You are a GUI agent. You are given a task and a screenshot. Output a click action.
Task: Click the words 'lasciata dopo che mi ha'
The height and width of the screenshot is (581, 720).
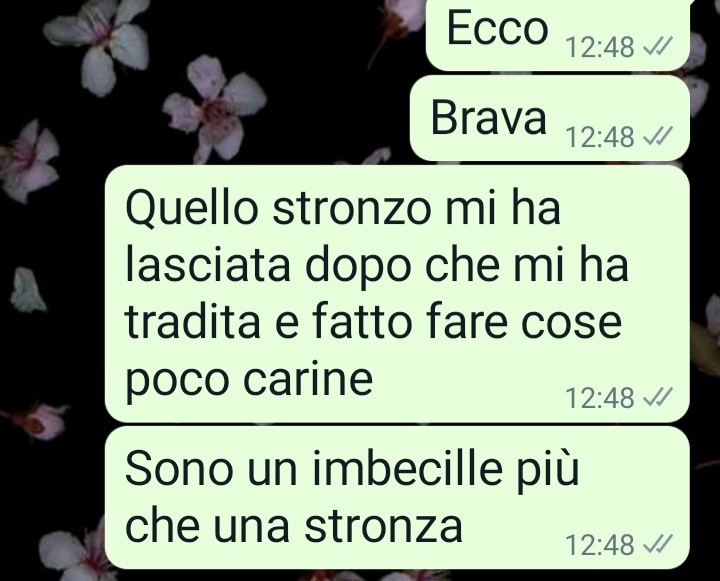point(377,266)
